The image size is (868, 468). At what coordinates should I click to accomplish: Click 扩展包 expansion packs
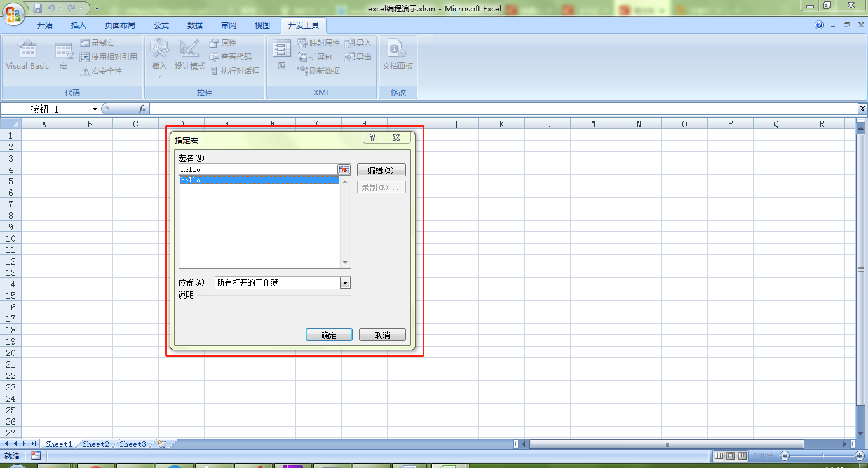click(x=315, y=57)
